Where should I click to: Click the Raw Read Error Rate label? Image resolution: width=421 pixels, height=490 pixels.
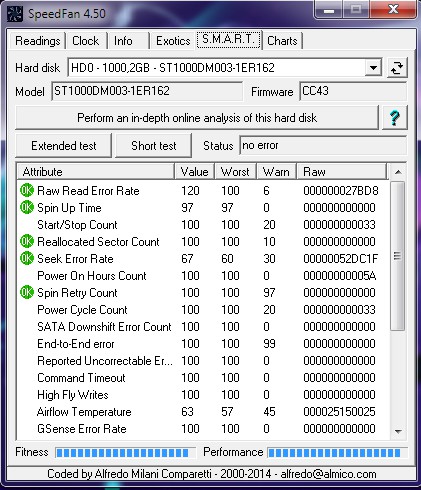88,191
